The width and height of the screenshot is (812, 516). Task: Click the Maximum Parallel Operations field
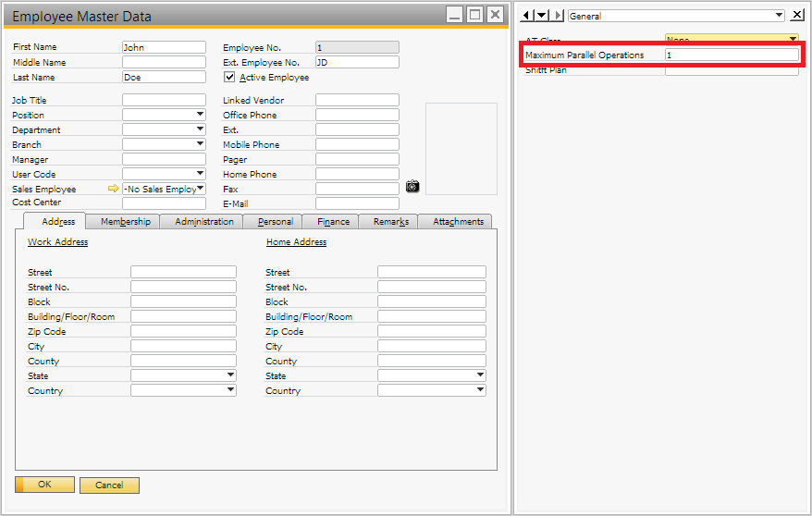pos(731,55)
